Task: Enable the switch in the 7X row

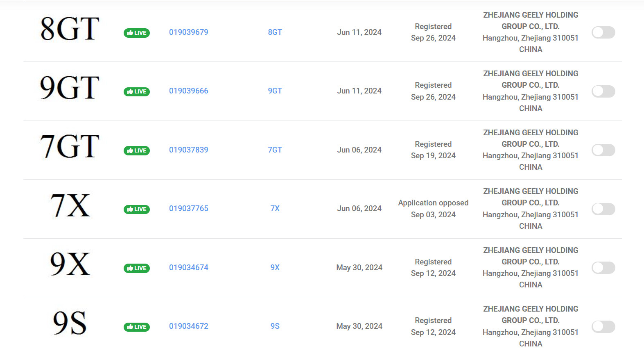Action: click(603, 209)
